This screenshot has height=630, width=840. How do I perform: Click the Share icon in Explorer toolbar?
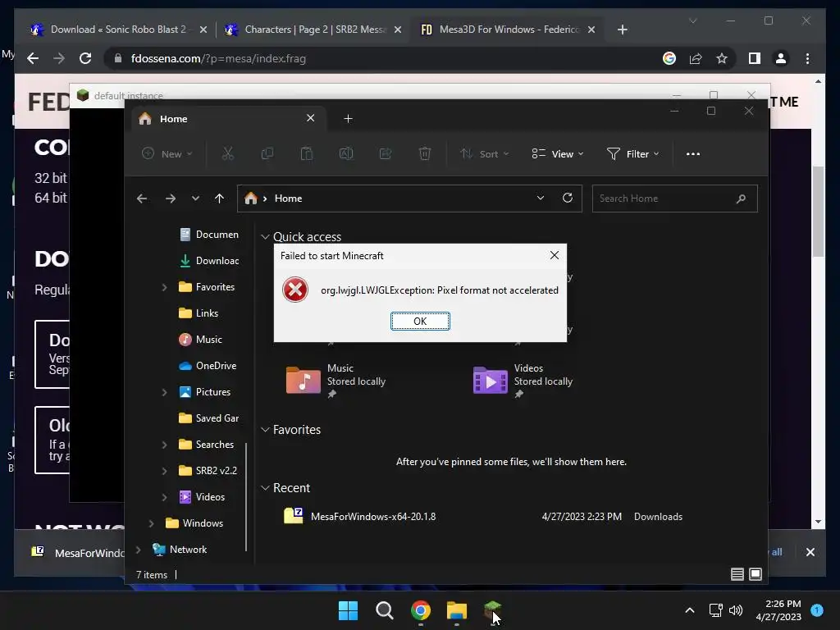coord(386,153)
